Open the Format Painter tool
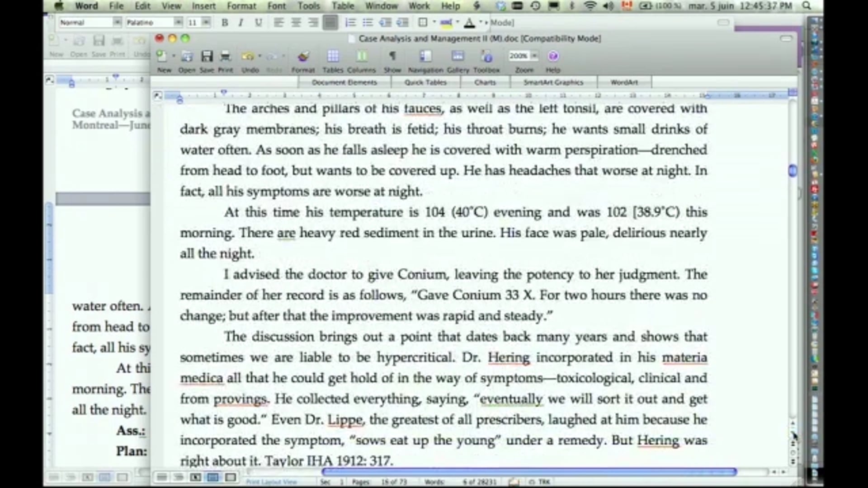This screenshot has width=868, height=488. click(x=303, y=56)
